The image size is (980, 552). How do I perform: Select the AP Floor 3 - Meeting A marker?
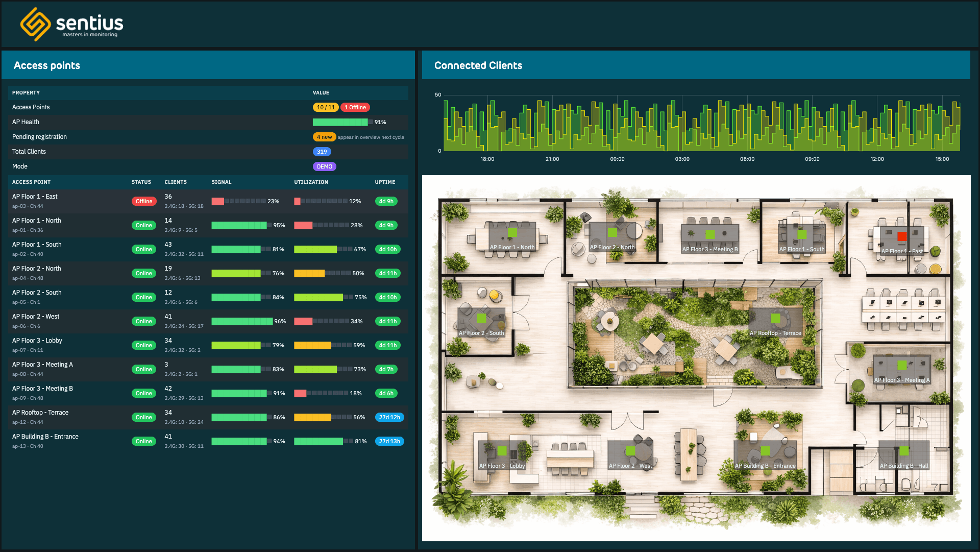point(902,365)
